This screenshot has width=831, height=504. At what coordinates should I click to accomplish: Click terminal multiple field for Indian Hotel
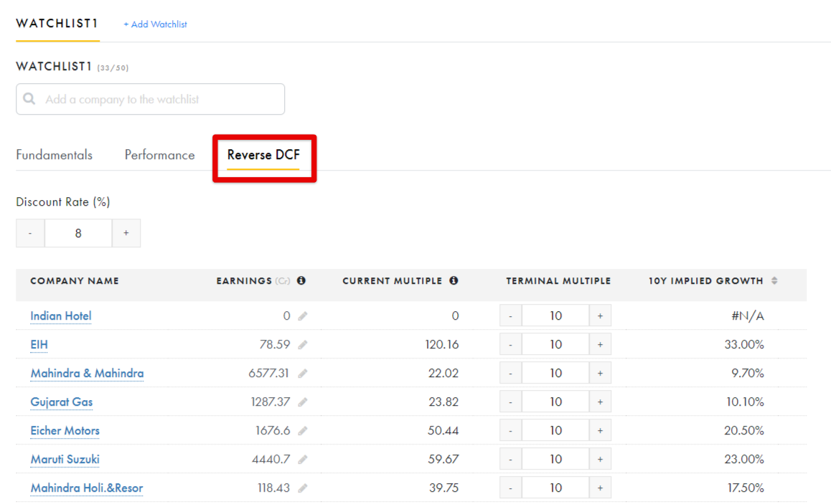(x=555, y=316)
